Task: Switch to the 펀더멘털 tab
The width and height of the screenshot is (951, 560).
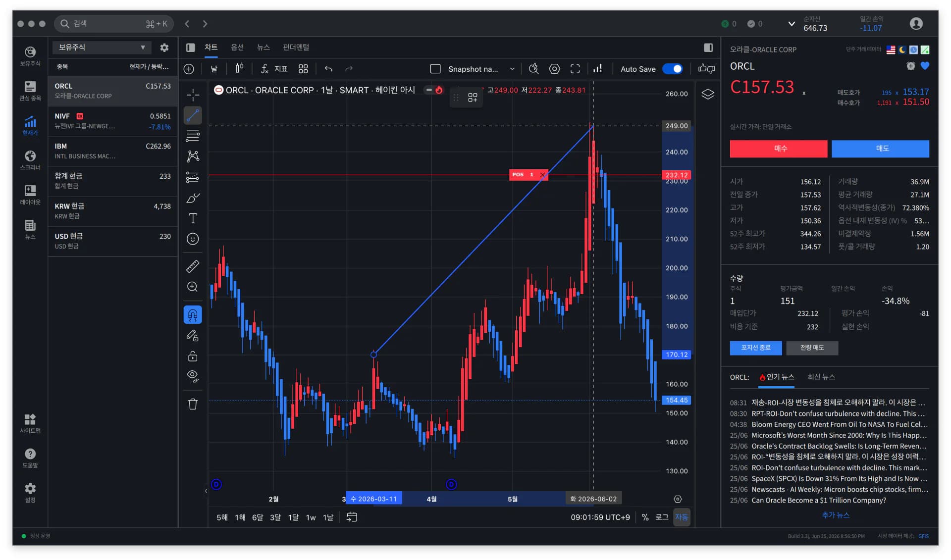Action: [296, 47]
